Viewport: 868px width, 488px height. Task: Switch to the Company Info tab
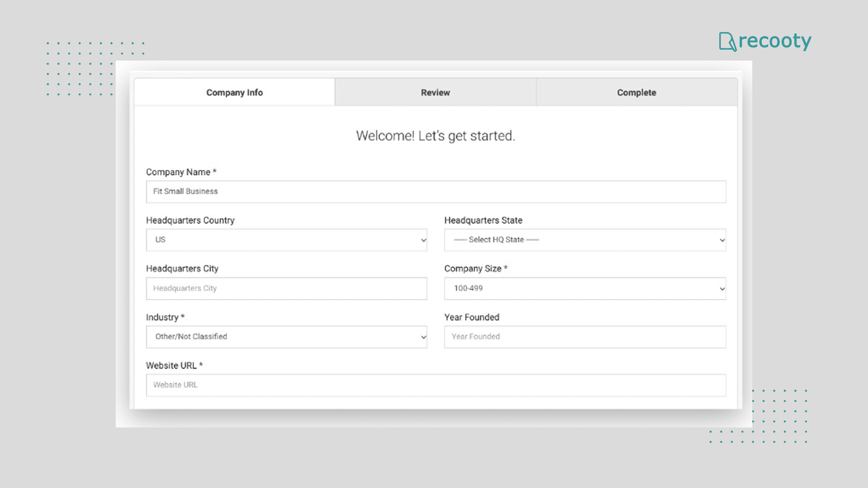coord(234,93)
